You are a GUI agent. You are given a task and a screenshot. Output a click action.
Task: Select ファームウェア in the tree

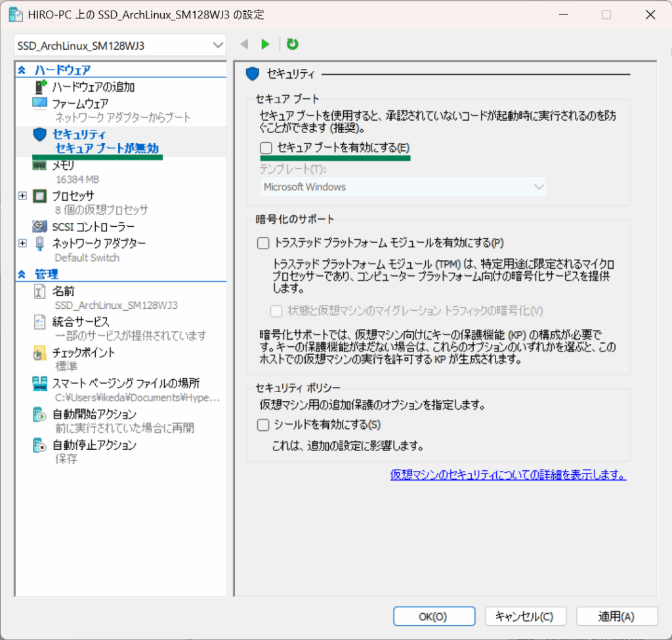[80, 104]
